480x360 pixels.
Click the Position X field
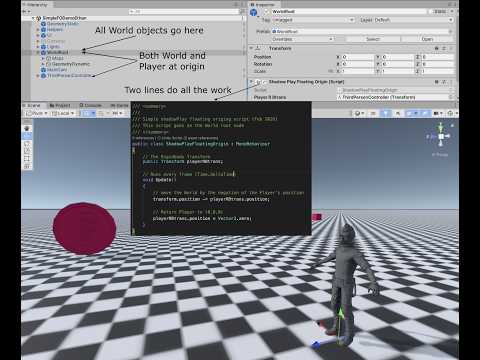[x=357, y=57]
